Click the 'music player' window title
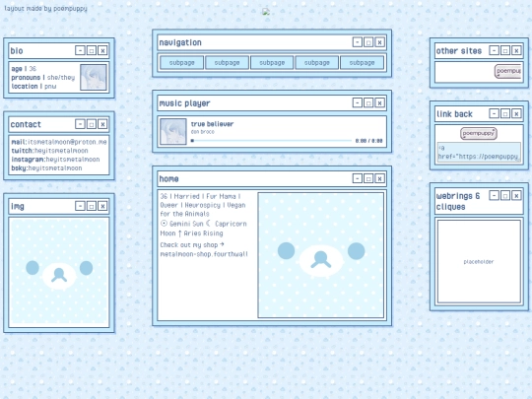 pyautogui.click(x=184, y=103)
